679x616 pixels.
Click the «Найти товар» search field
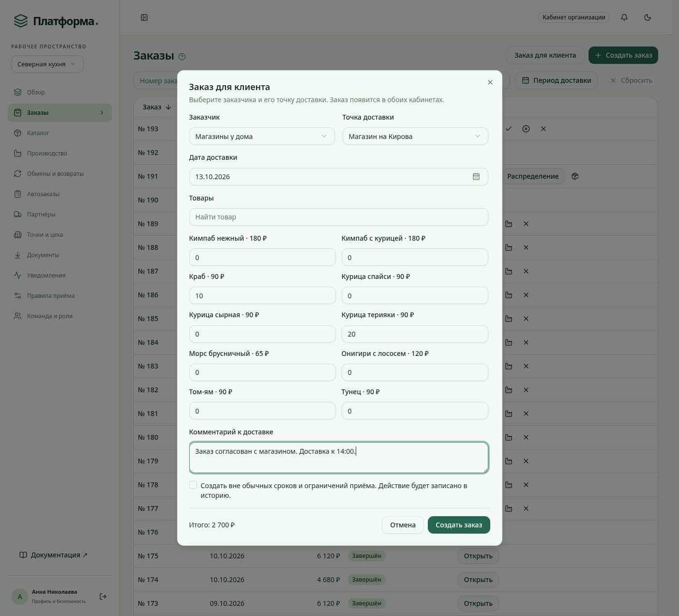tap(338, 217)
